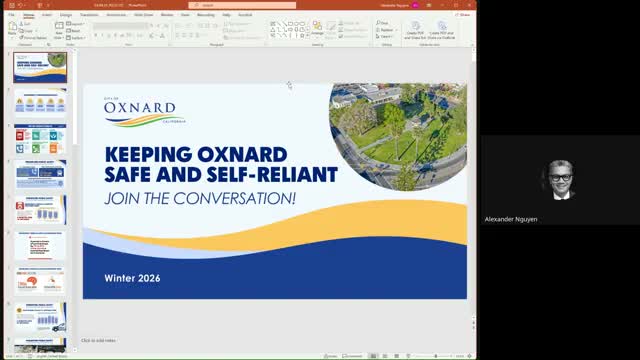Viewport: 640px width, 360px height.
Task: Select slide 5 thumbnail with bar chart
Action: pyautogui.click(x=40, y=210)
